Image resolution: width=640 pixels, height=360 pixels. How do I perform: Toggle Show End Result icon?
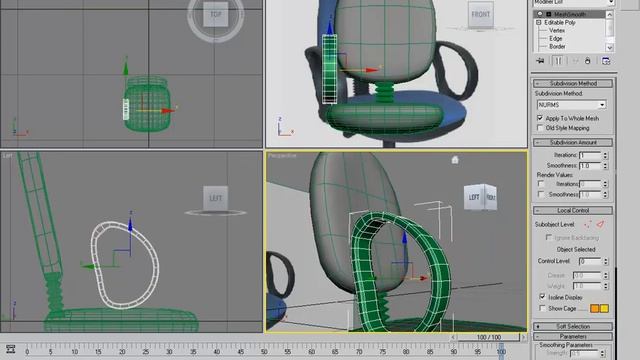(558, 61)
